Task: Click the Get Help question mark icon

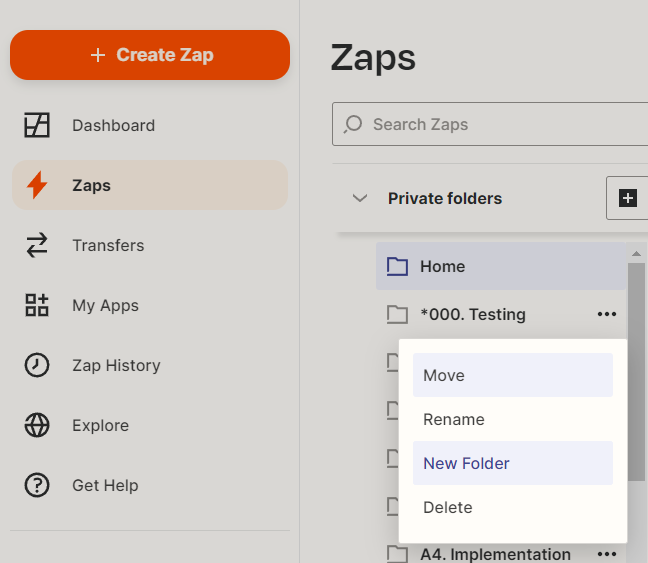Action: [37, 485]
